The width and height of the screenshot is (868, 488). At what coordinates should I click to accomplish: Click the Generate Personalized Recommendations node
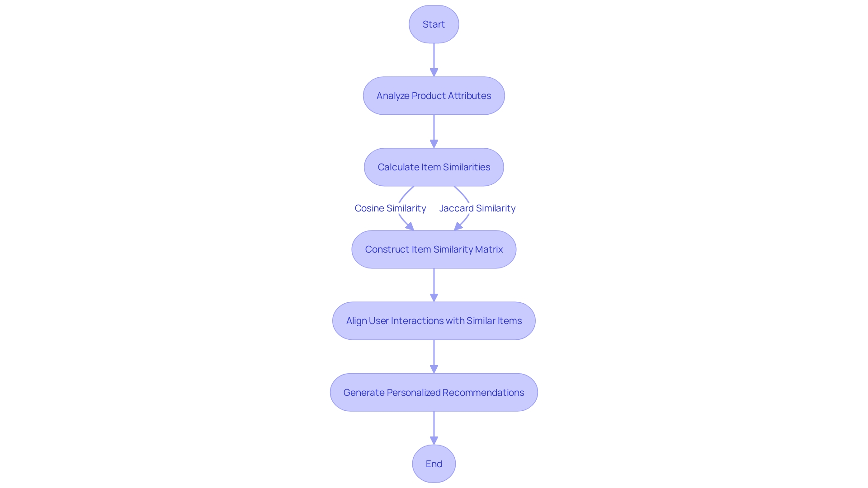[x=434, y=392]
